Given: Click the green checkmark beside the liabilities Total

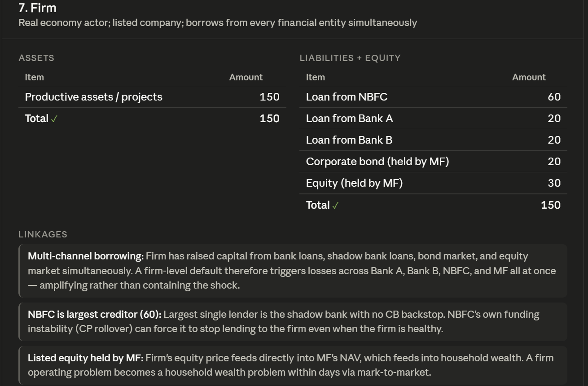Looking at the screenshot, I should 335,206.
